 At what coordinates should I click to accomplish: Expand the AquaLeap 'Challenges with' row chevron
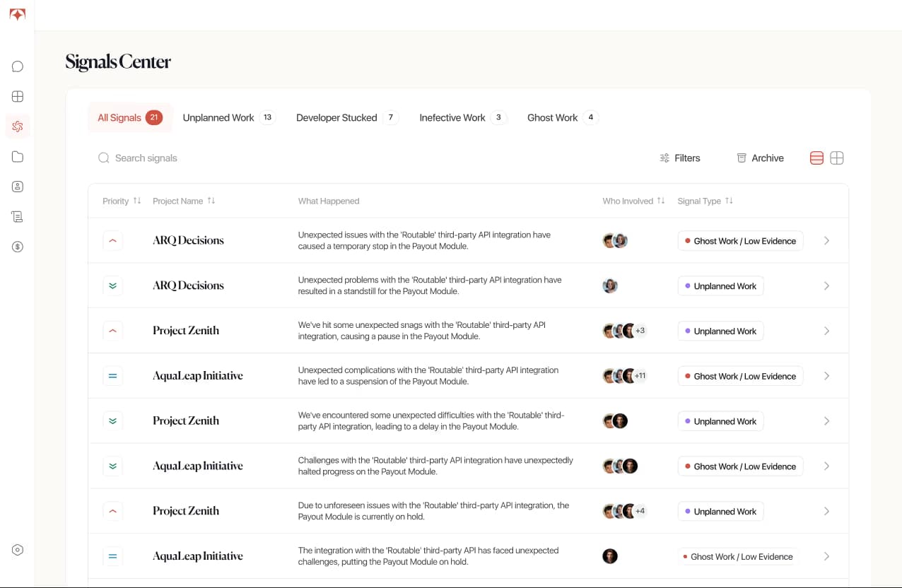coord(826,466)
